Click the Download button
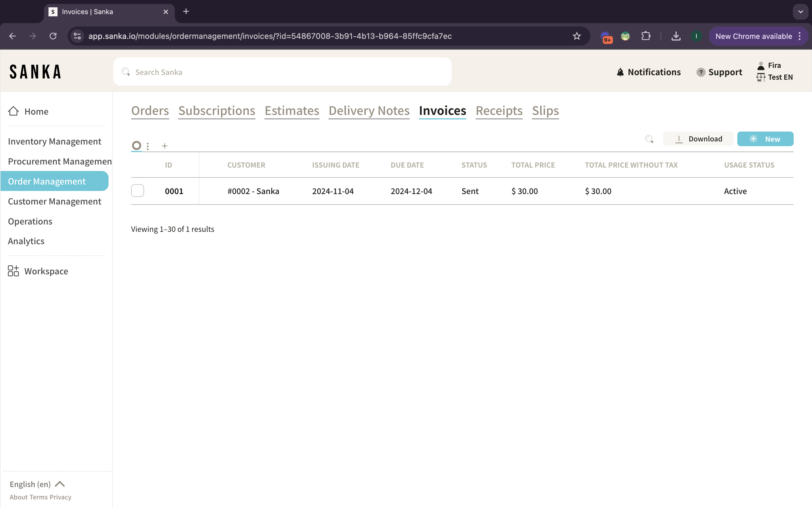 click(x=698, y=139)
